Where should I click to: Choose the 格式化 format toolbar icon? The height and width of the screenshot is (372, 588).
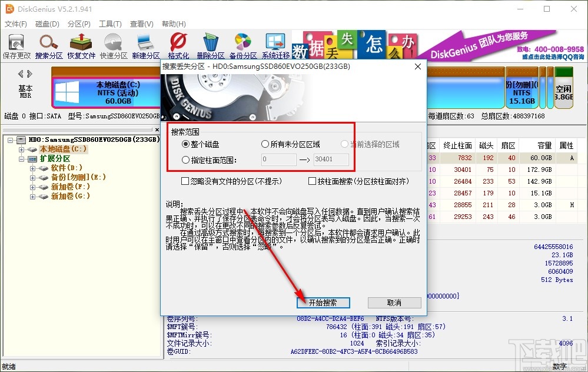[x=178, y=46]
